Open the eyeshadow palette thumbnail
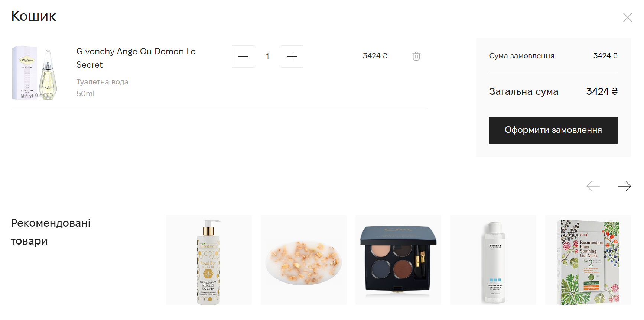This screenshot has width=644, height=320. coord(398,260)
